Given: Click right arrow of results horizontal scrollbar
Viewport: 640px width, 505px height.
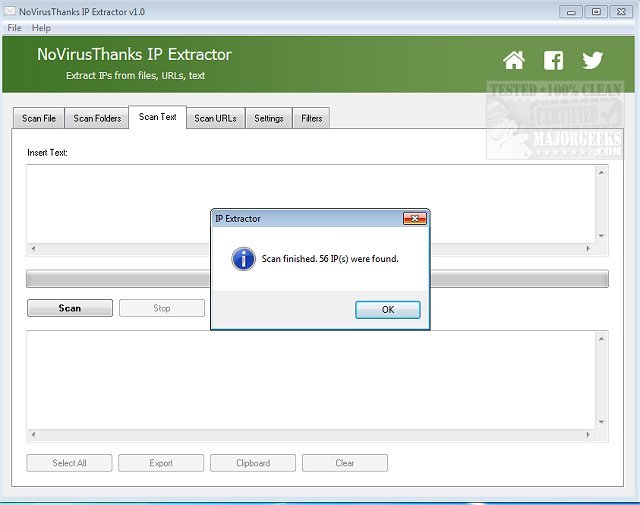Looking at the screenshot, I should (588, 434).
